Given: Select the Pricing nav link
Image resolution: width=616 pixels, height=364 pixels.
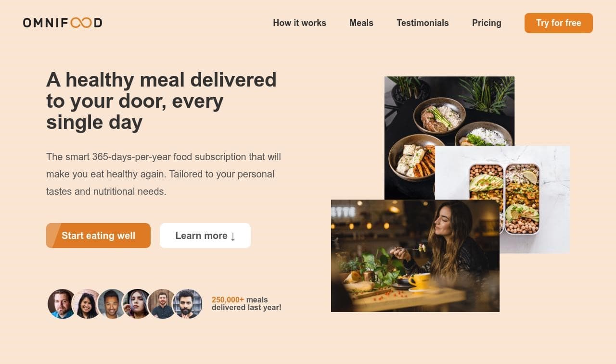Looking at the screenshot, I should coord(487,23).
